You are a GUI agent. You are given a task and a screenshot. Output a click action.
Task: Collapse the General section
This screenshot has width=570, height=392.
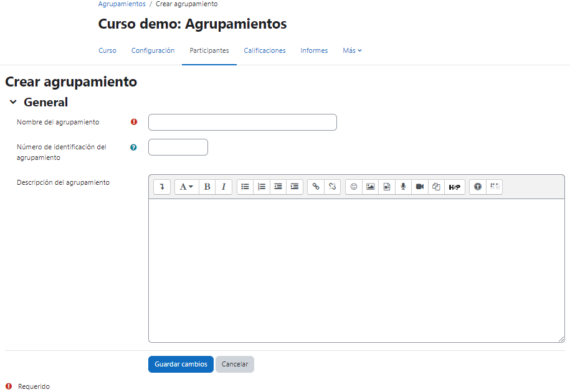(x=12, y=101)
